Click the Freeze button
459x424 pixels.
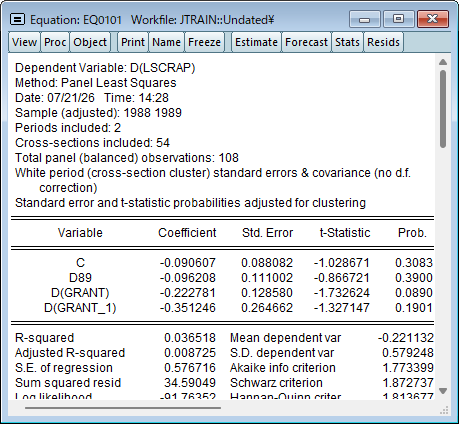pyautogui.click(x=204, y=42)
